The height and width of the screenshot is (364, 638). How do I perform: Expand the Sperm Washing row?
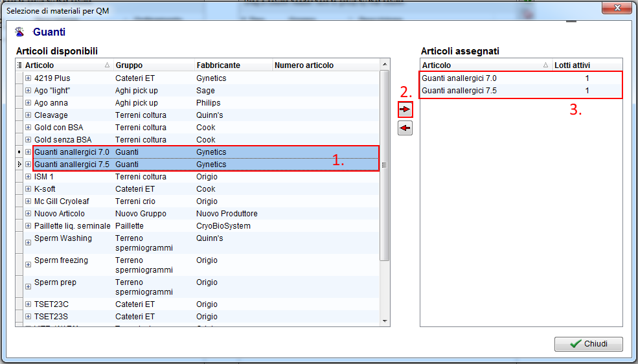click(28, 243)
